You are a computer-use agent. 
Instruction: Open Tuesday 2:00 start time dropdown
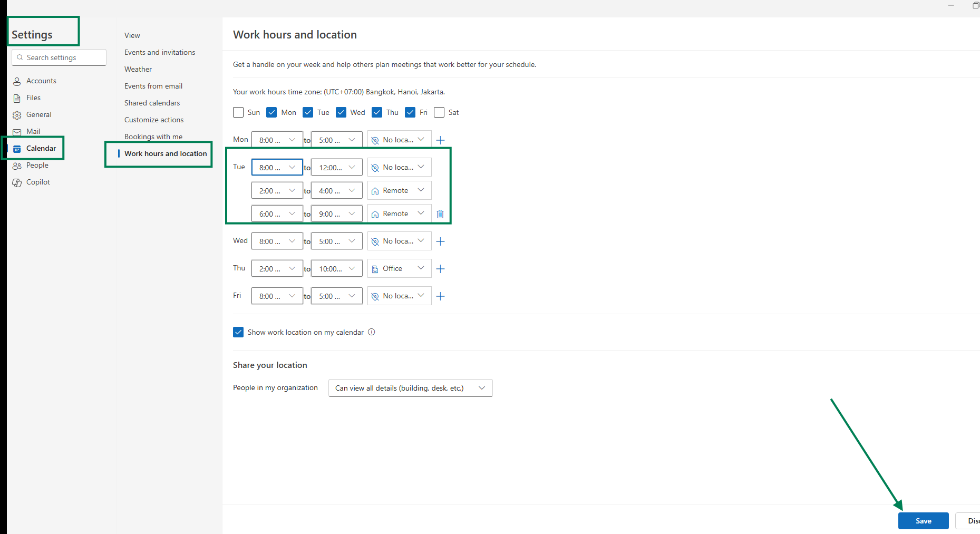point(277,191)
